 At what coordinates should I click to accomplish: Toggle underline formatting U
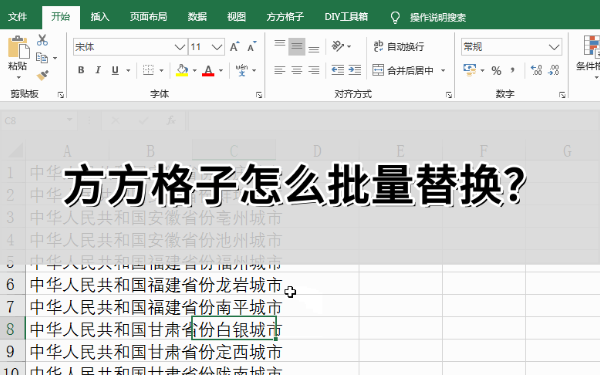coord(115,70)
